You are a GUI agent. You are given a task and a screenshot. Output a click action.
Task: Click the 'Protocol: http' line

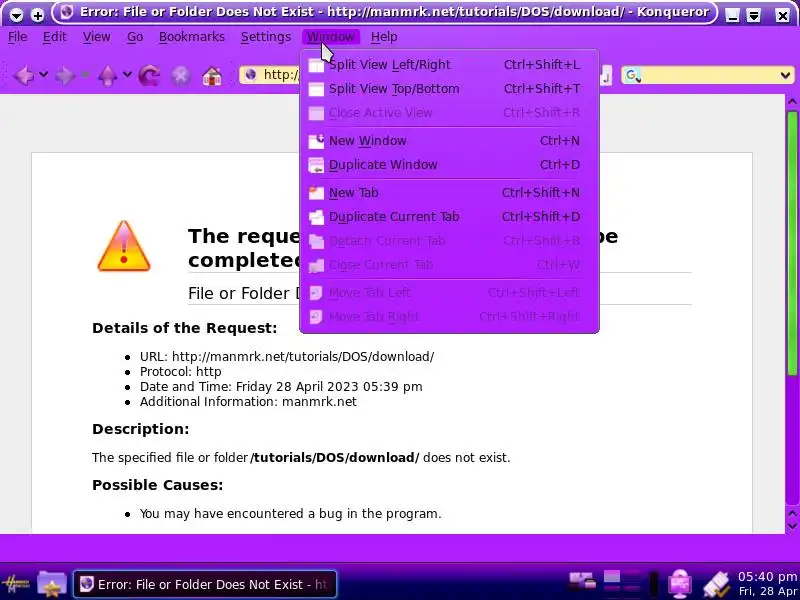181,371
